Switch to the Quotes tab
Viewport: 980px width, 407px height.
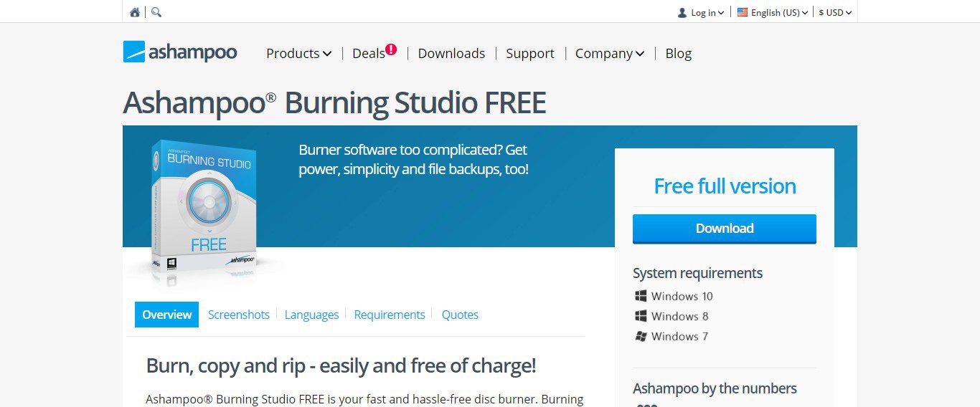click(460, 315)
